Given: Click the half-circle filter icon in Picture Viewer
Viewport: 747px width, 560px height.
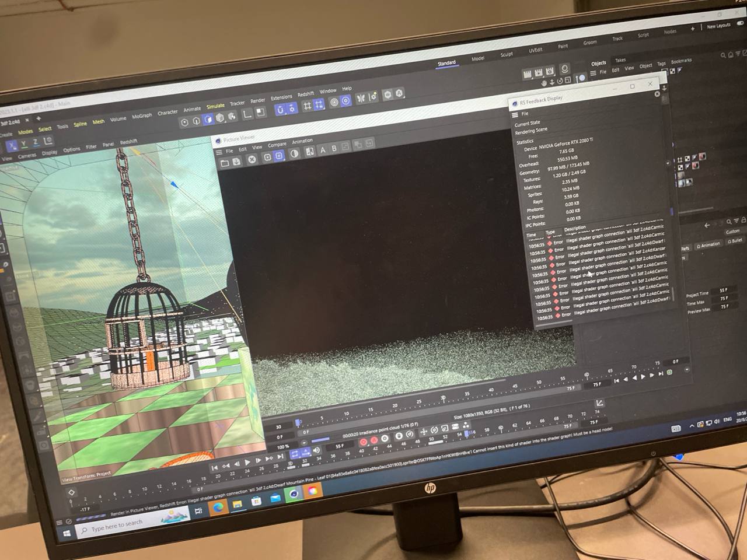Looking at the screenshot, I should 294,153.
